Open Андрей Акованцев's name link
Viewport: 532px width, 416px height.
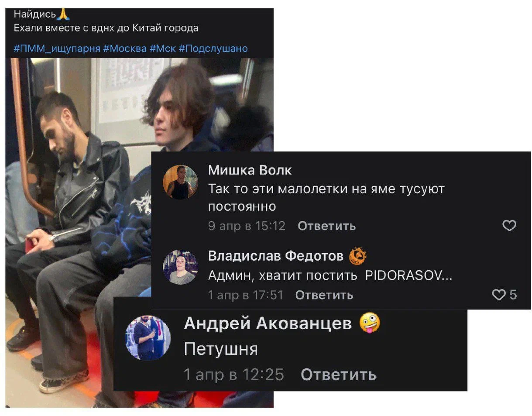pos(268,323)
